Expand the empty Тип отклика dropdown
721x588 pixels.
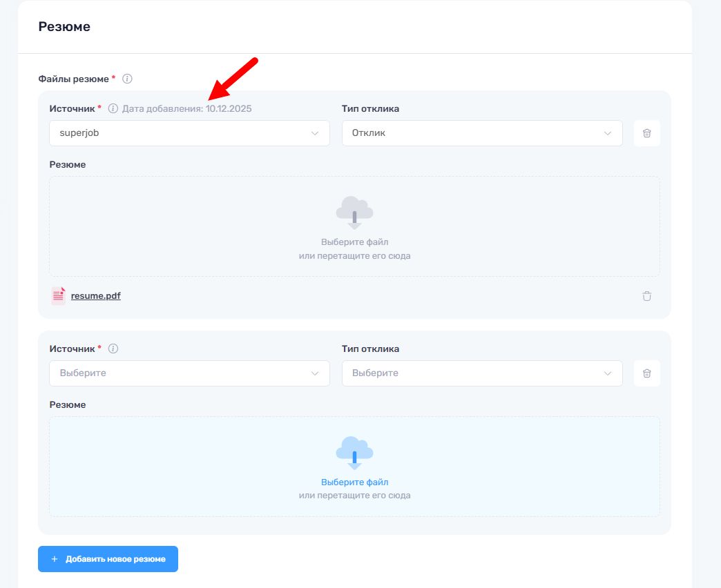coord(482,373)
